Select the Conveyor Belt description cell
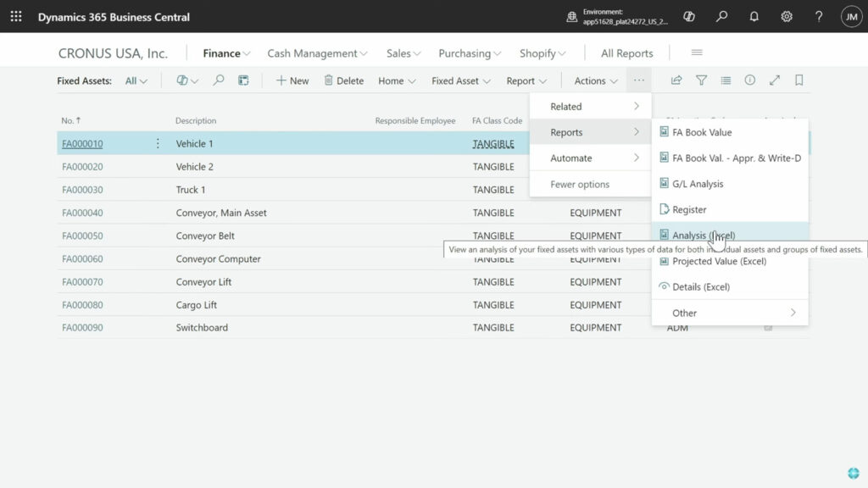This screenshot has width=868, height=488. click(205, 236)
